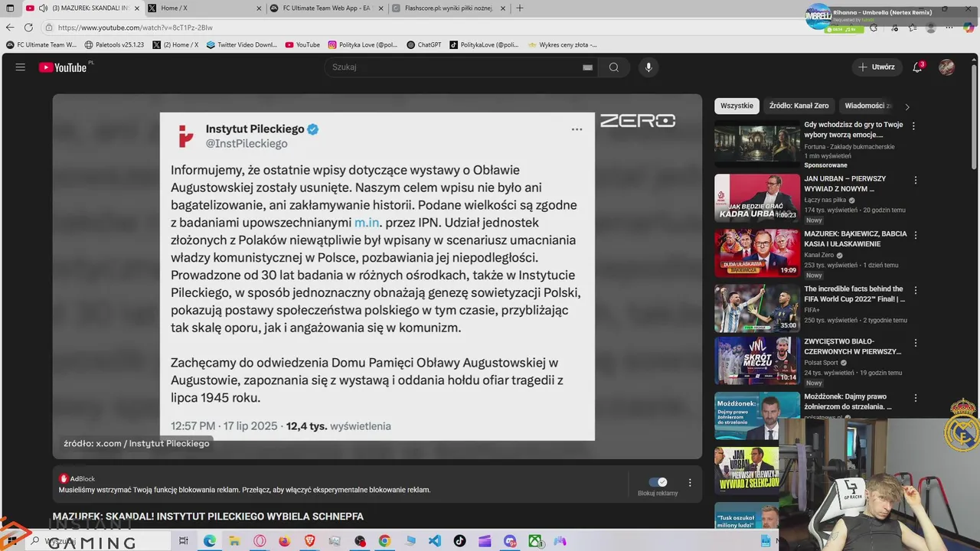This screenshot has height=551, width=980.
Task: Open browser extensions puzzle icon
Action: [874, 28]
